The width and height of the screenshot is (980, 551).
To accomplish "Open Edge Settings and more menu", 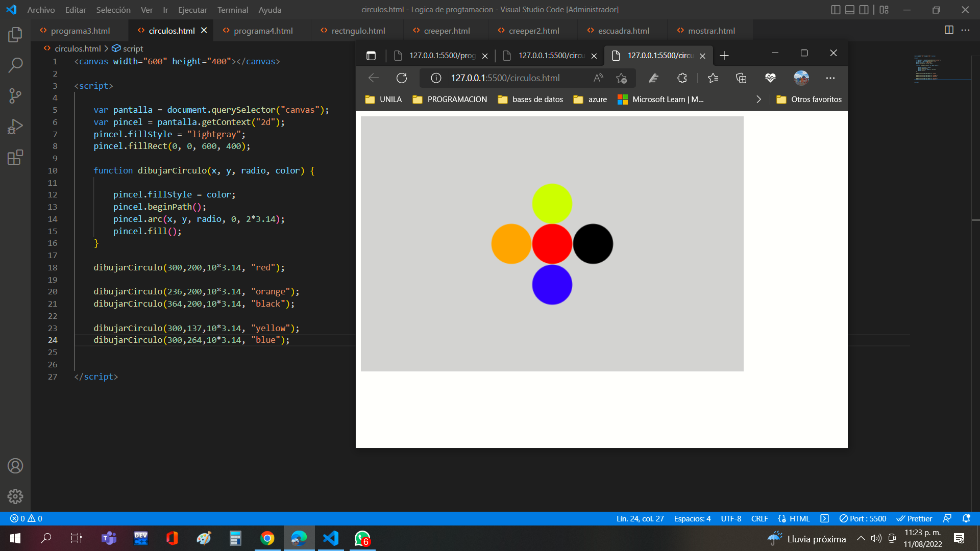I will click(x=830, y=78).
